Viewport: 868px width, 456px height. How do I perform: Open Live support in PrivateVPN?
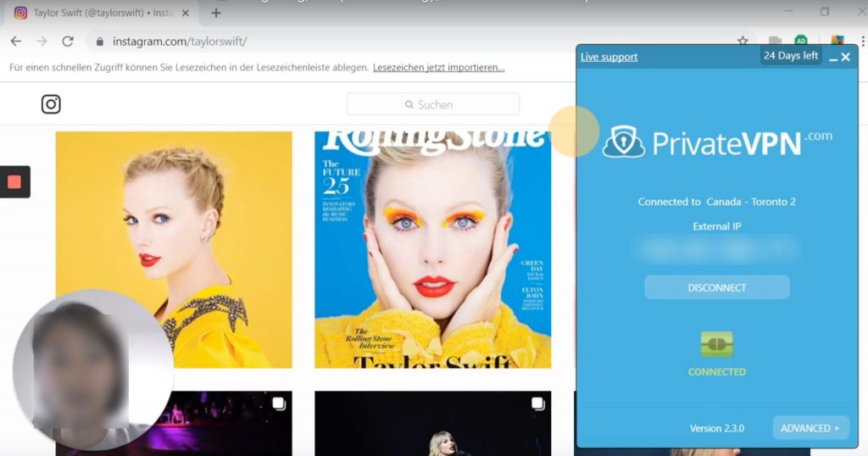coord(609,57)
